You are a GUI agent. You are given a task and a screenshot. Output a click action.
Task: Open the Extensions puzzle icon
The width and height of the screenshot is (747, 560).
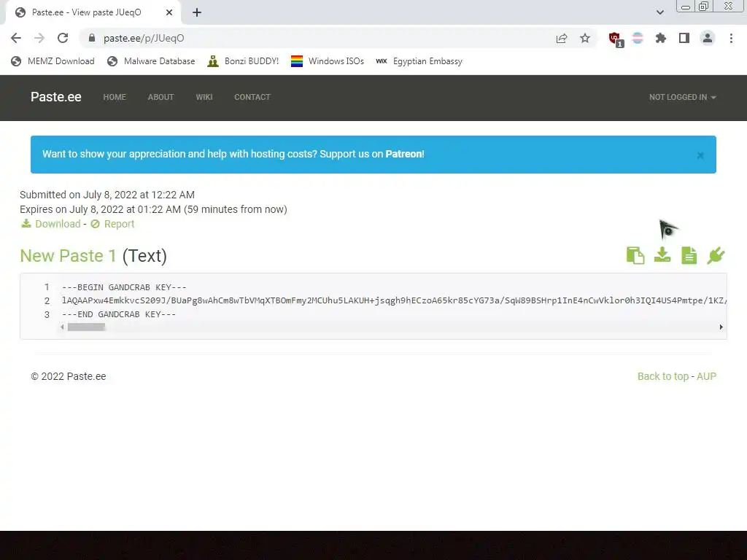click(x=661, y=38)
